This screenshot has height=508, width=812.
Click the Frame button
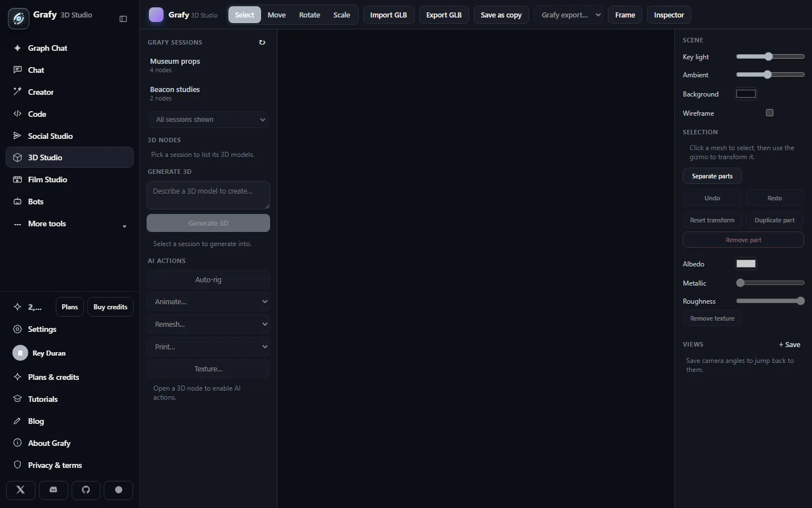click(x=625, y=15)
